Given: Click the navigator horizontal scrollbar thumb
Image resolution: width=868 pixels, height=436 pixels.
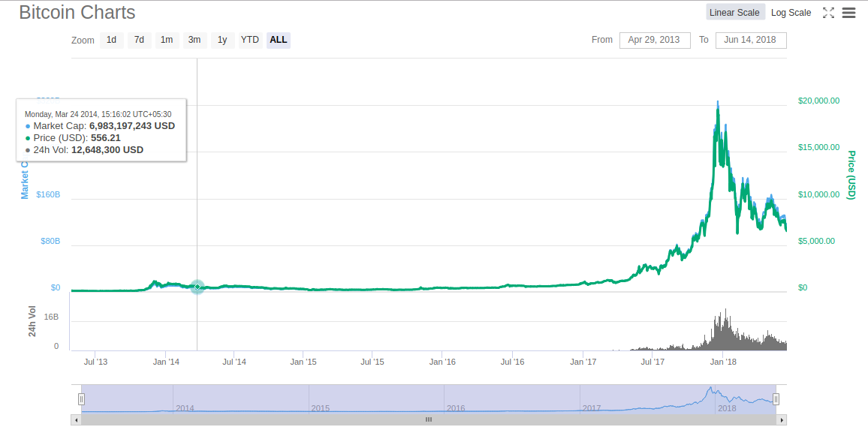Looking at the screenshot, I should [429, 420].
